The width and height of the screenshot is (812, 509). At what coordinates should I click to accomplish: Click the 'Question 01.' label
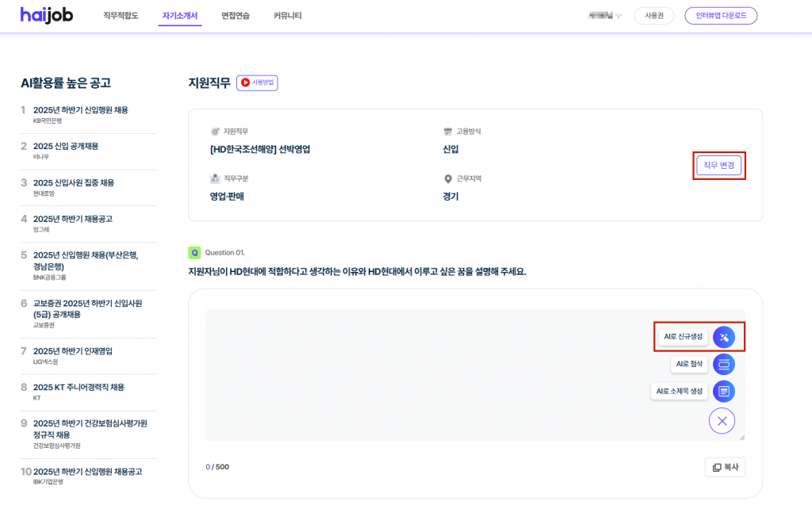pyautogui.click(x=224, y=253)
